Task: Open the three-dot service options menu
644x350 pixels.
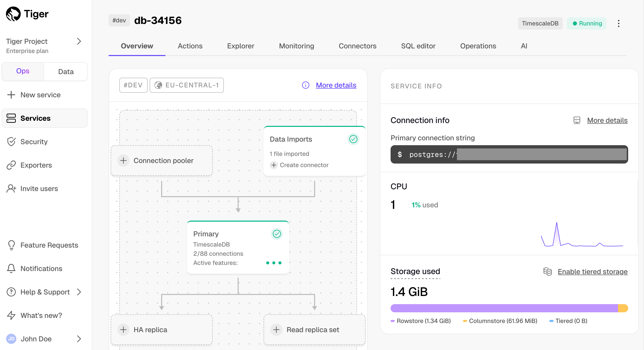Action: pyautogui.click(x=619, y=23)
